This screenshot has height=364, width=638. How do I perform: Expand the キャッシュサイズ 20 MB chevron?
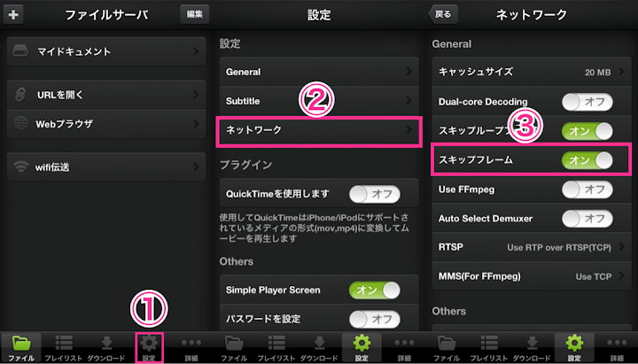pyautogui.click(x=622, y=72)
